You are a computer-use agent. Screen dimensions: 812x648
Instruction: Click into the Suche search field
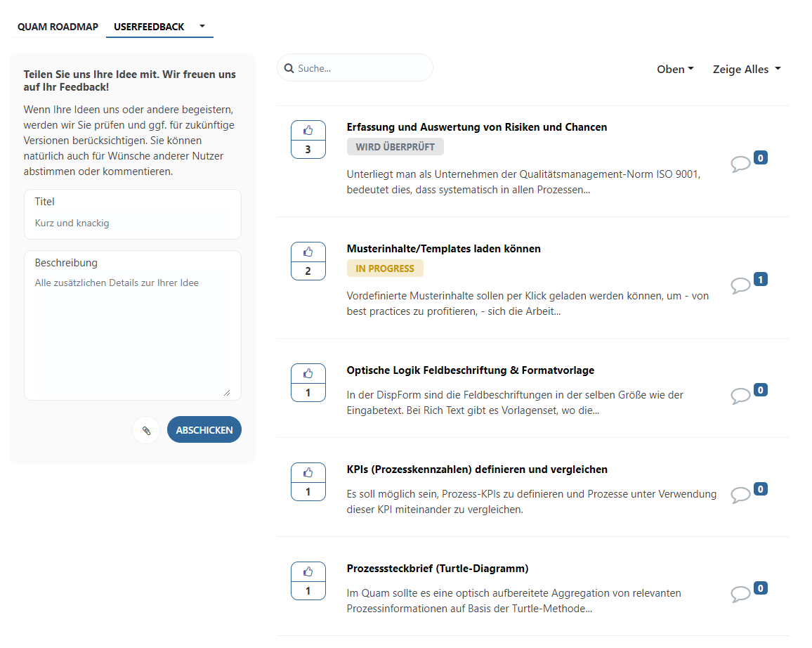[x=362, y=68]
